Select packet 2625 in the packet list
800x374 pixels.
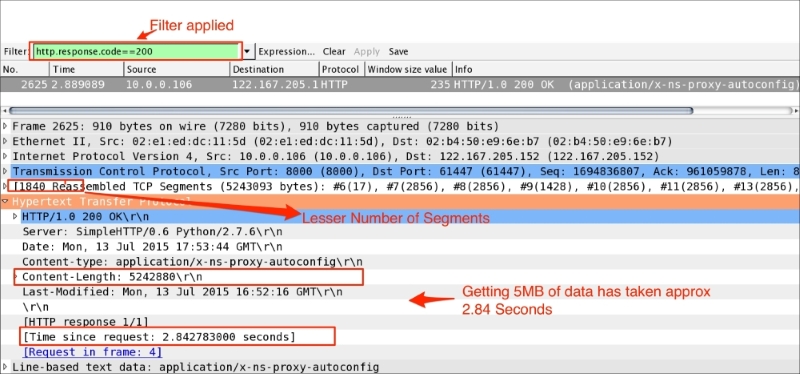[x=400, y=84]
